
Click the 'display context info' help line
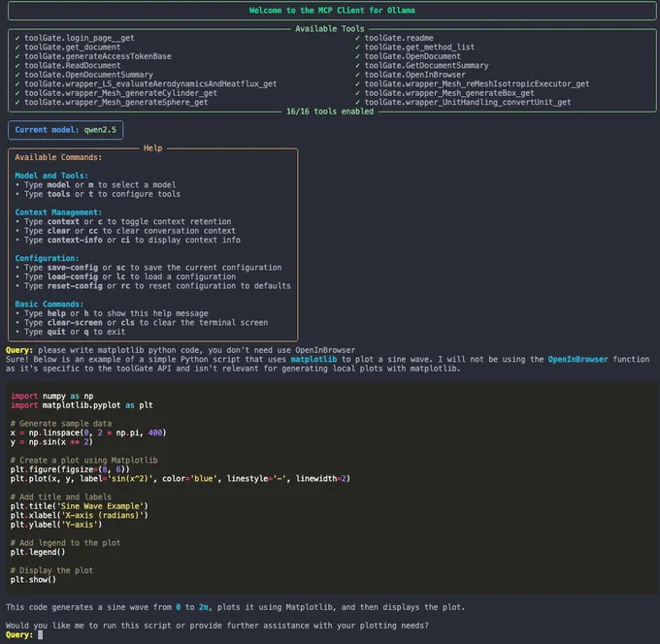pyautogui.click(x=127, y=241)
